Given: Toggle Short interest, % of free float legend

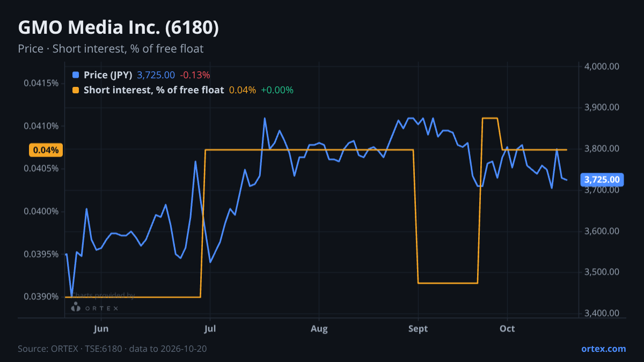Looking at the screenshot, I should coord(153,90).
